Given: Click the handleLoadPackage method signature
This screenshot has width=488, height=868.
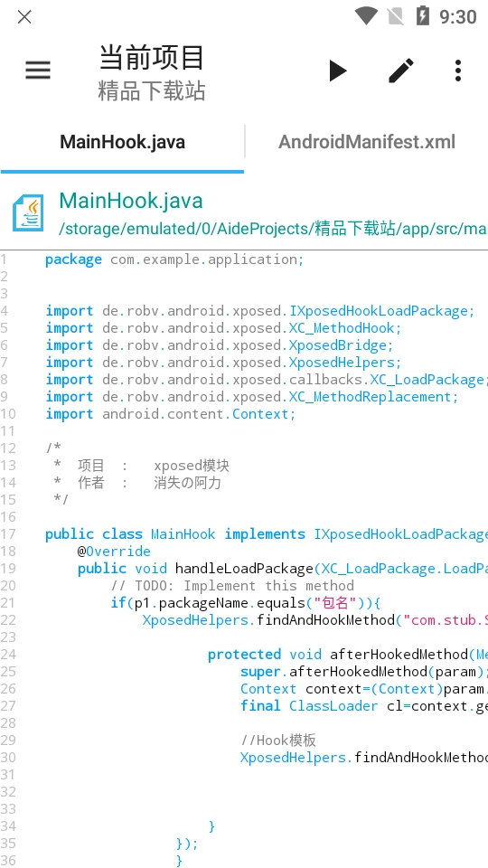Looking at the screenshot, I should 283,569.
